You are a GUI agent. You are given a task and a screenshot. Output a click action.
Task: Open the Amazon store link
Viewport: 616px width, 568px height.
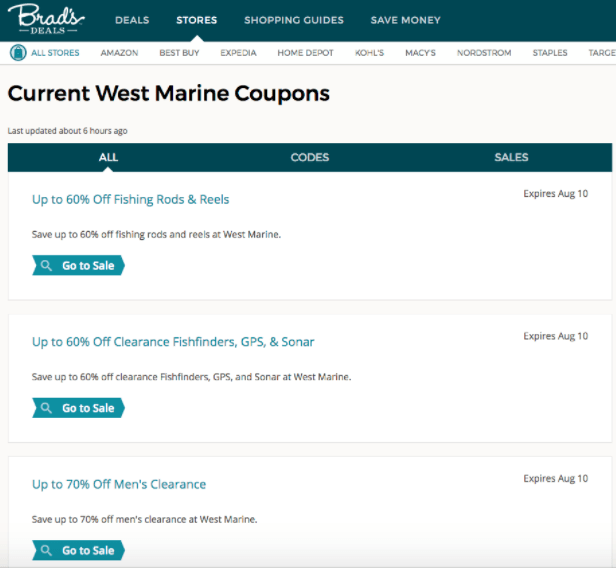[x=119, y=52]
